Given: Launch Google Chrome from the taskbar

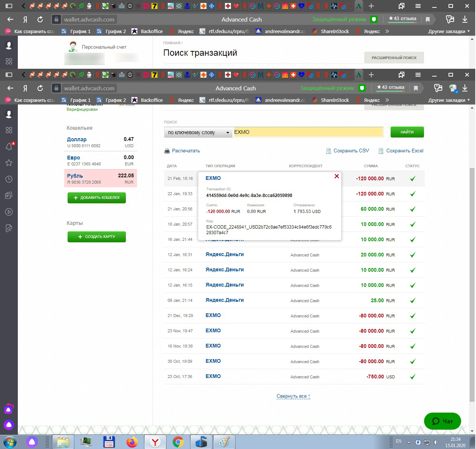Looking at the screenshot, I should (x=178, y=442).
